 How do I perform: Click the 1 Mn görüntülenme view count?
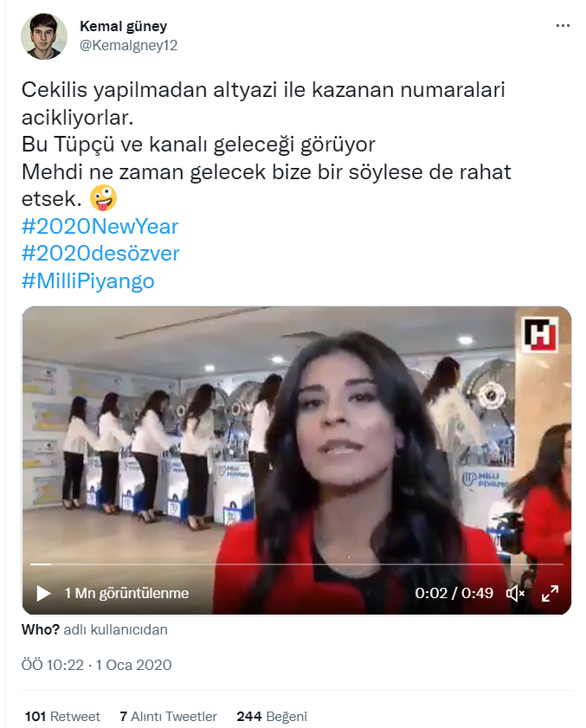click(126, 593)
